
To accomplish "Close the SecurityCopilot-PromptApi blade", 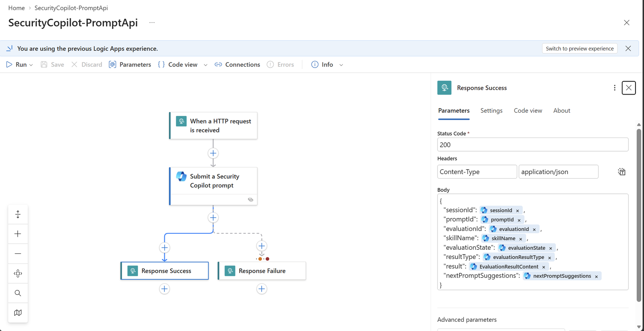I will (x=627, y=23).
